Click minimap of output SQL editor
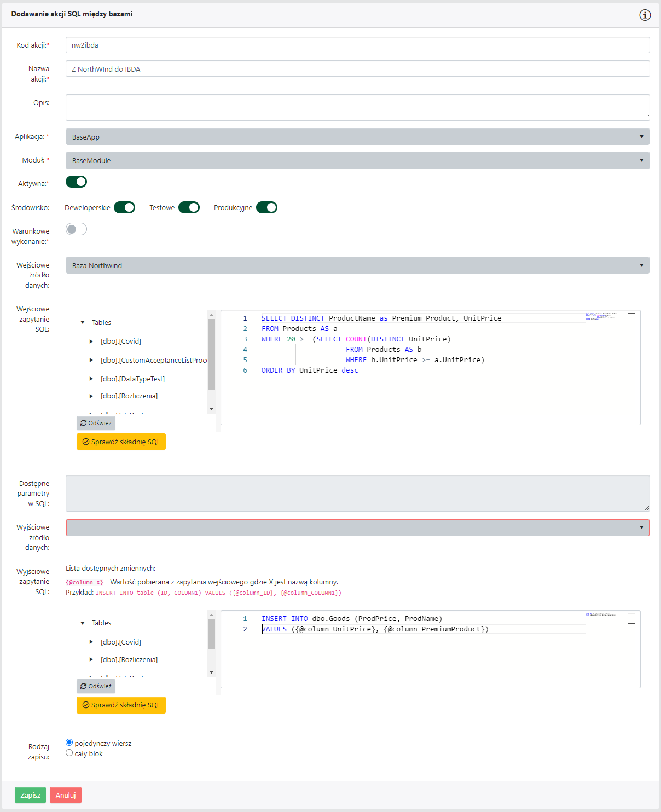This screenshot has height=812, width=661. (600, 616)
